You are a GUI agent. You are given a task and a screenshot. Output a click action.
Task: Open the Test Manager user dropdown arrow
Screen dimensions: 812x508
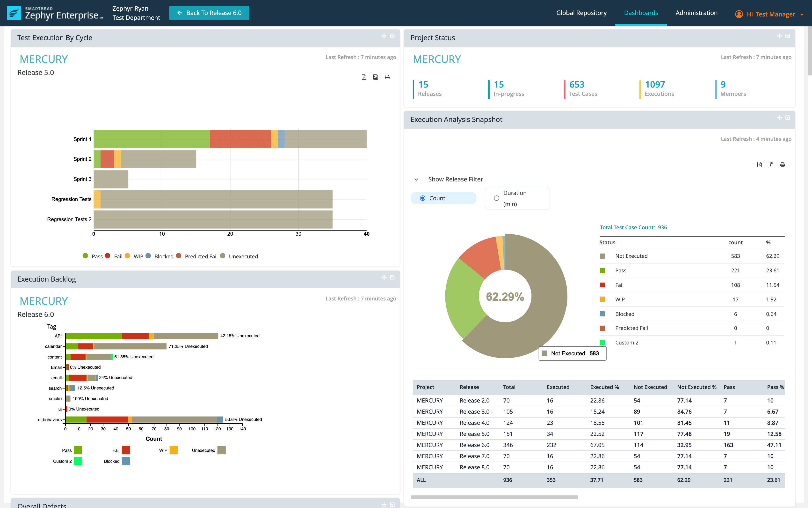[802, 15]
